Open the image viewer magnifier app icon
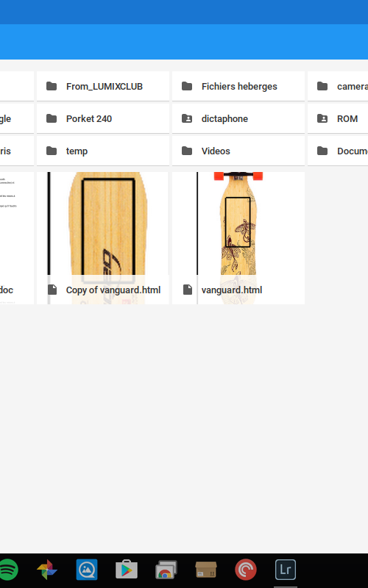This screenshot has height=588, width=368. point(87,570)
